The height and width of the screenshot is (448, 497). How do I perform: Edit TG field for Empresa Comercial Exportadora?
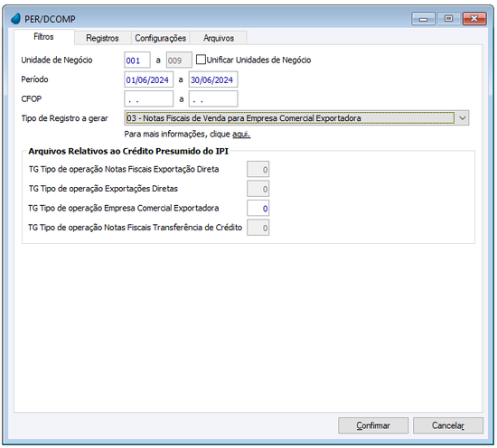coord(258,208)
